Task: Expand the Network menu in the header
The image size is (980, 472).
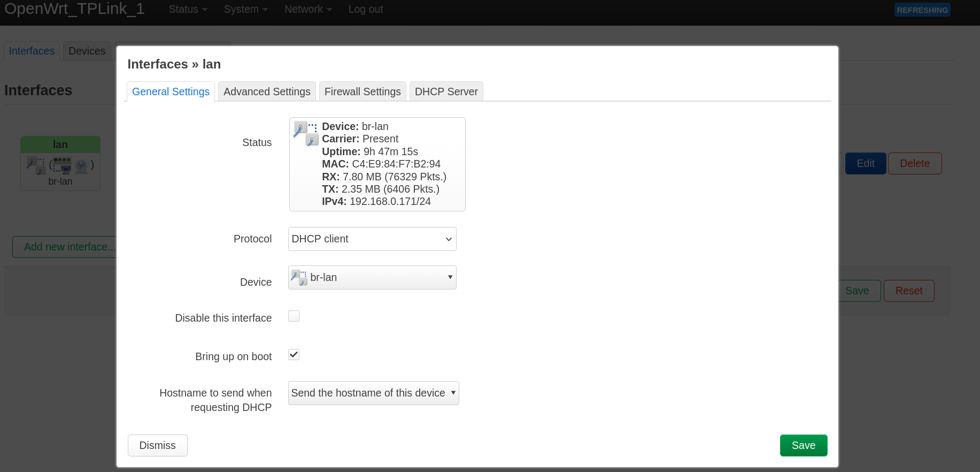Action: tap(308, 9)
